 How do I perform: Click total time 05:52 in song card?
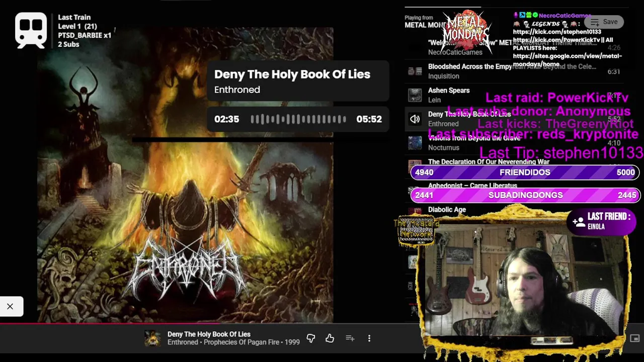pos(369,119)
